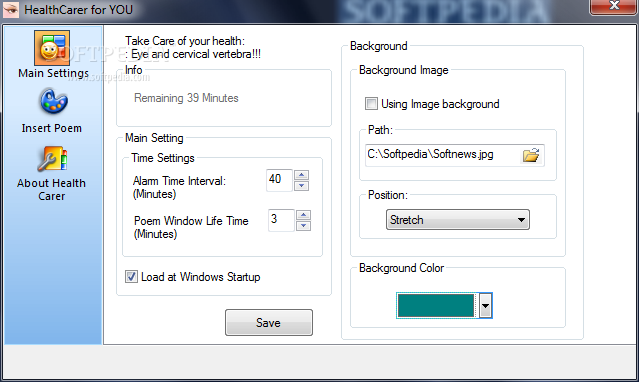
Task: Open the Main Settings icon in sidebar
Action: coord(52,48)
